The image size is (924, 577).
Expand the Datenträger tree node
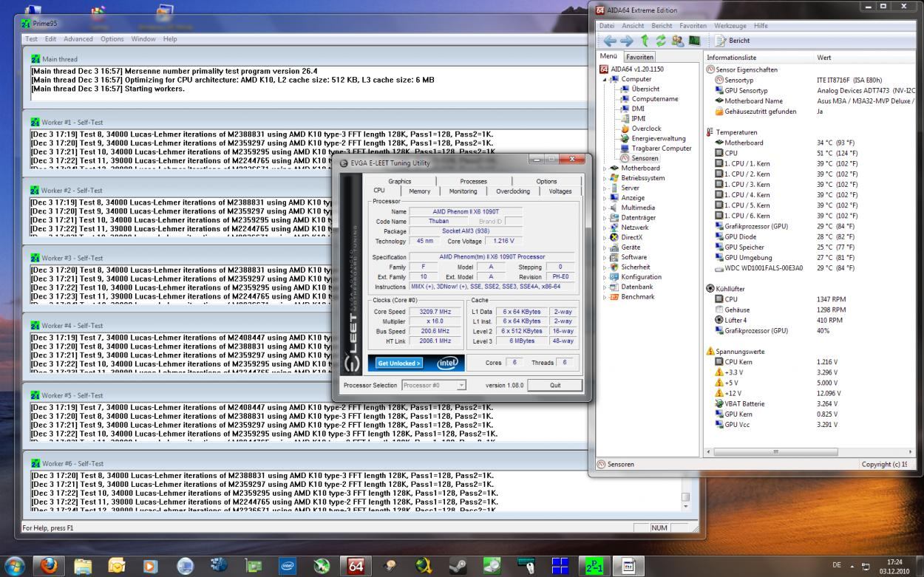tap(605, 218)
